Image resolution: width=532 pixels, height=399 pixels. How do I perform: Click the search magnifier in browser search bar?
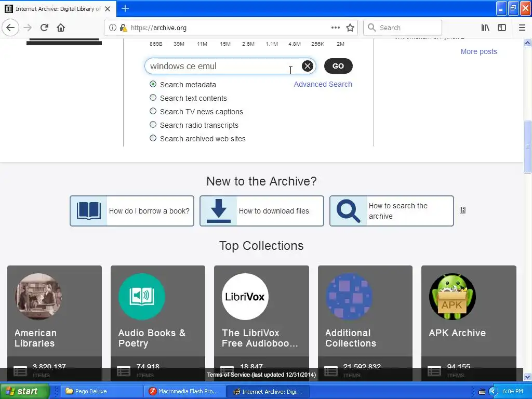tap(372, 28)
